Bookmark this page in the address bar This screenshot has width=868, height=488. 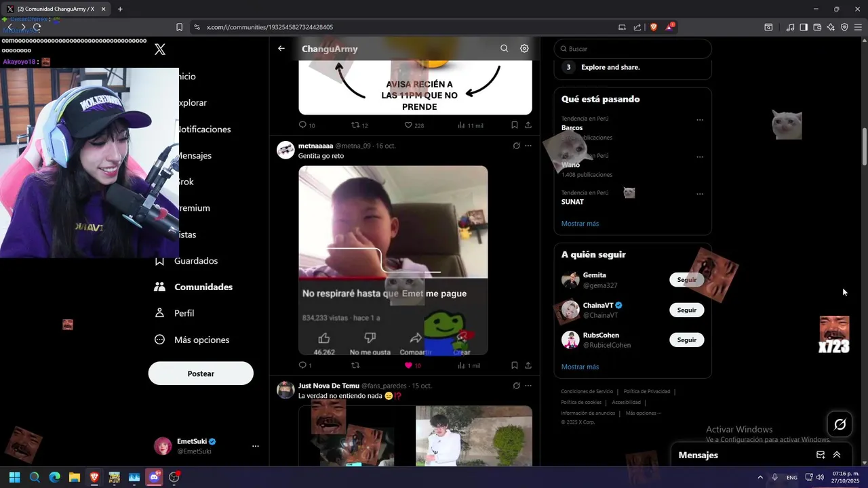[179, 27]
